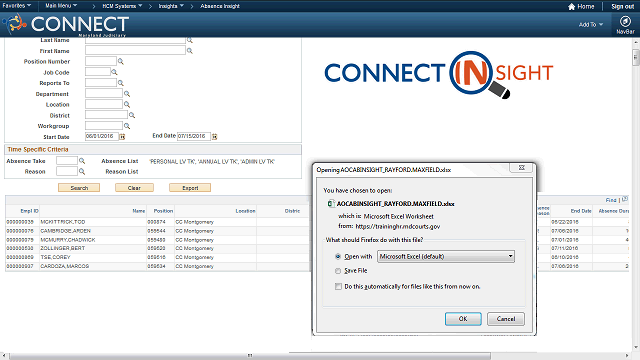Viewport: 640px width, 360px height.
Task: Click the Export button
Action: [190, 188]
